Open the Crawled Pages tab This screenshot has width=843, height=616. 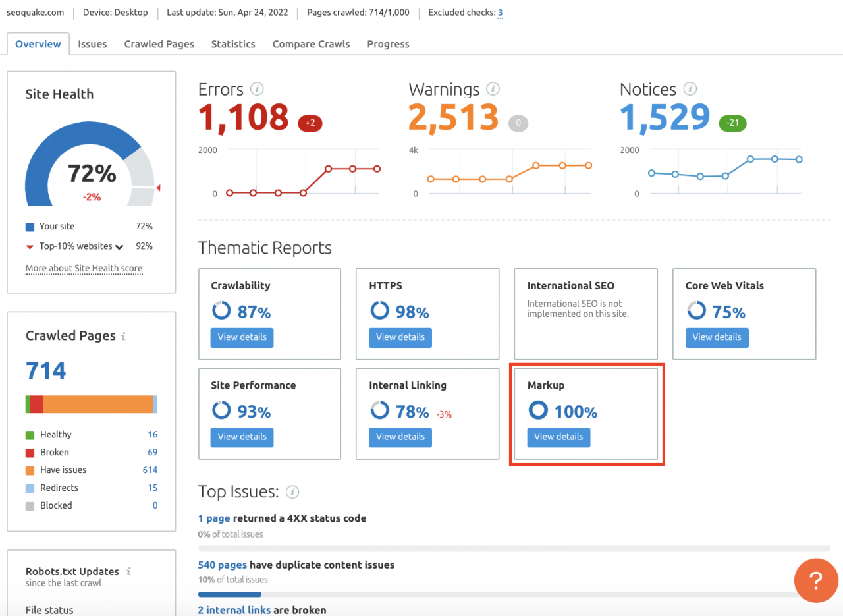pos(159,44)
